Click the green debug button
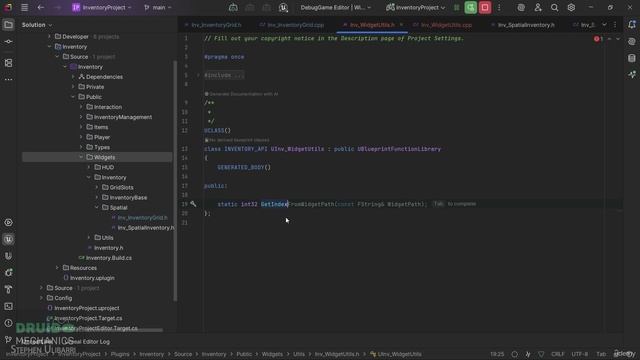 [x=471, y=7]
